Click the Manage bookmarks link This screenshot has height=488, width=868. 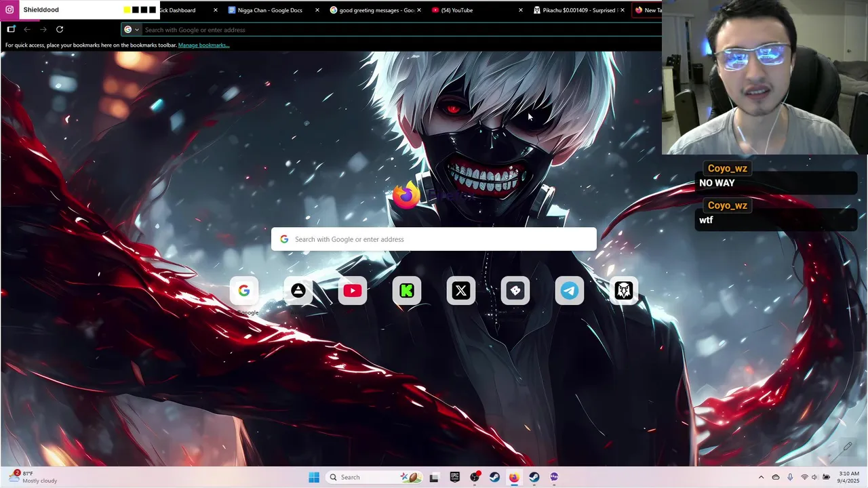(203, 45)
